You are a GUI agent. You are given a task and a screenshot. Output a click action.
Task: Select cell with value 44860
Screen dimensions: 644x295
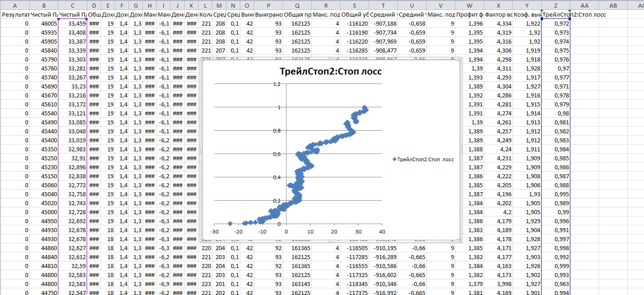44,248
